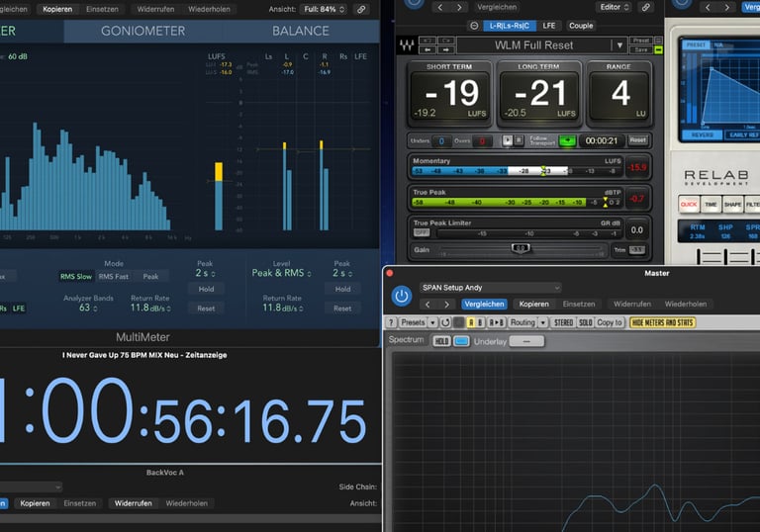
Task: Click WLM next preset right arrow
Action: pos(446,49)
